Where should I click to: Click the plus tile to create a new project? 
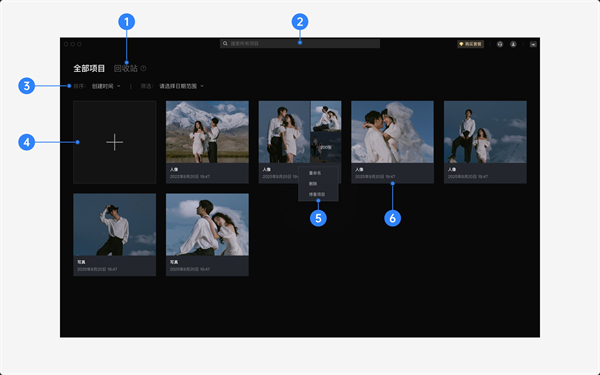tap(114, 142)
